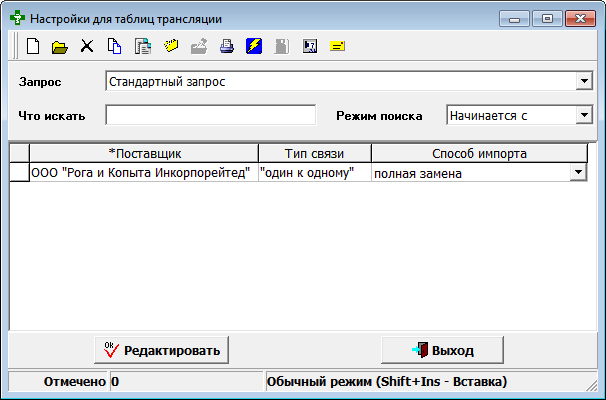Open the Режим поиска dropdown arrow
The height and width of the screenshot is (400, 606).
[x=584, y=115]
